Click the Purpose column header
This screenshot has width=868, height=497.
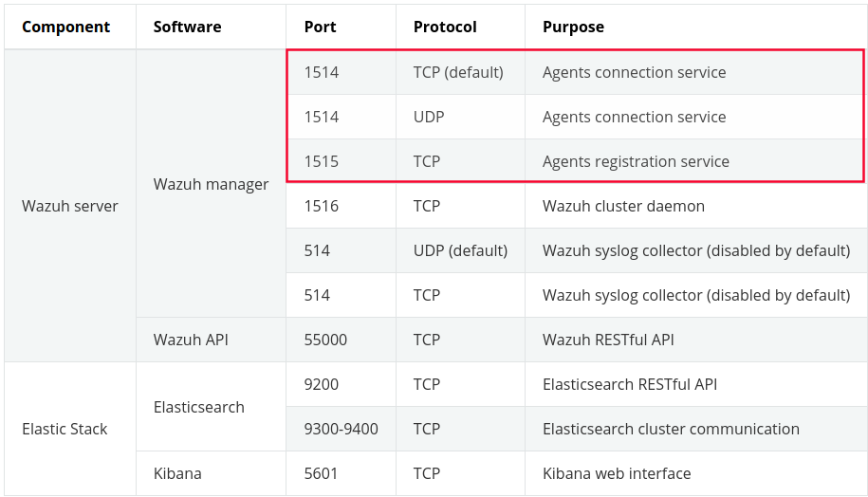tap(573, 27)
